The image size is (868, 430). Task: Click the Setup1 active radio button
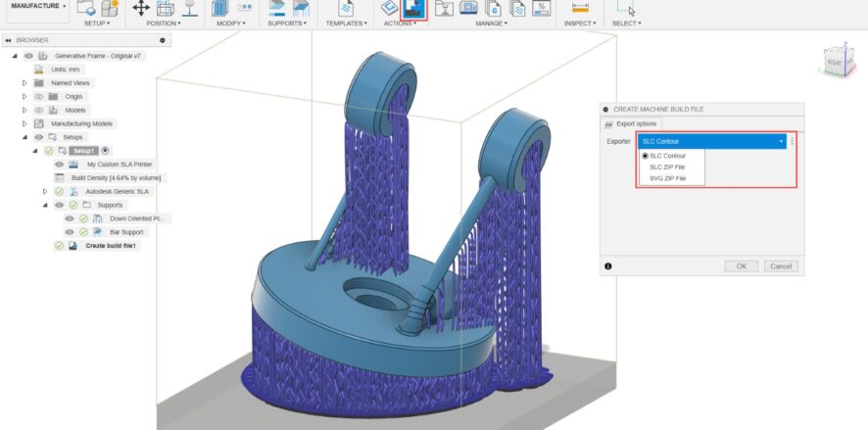click(105, 151)
